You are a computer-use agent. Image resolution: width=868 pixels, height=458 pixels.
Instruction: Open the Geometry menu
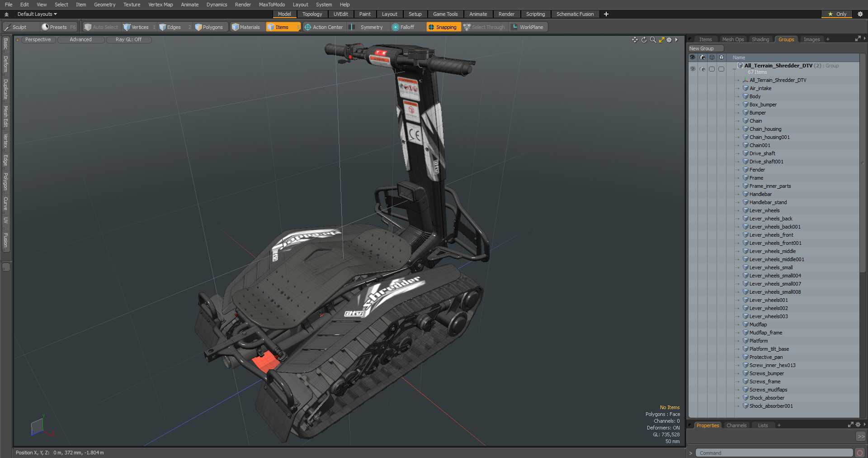(104, 5)
